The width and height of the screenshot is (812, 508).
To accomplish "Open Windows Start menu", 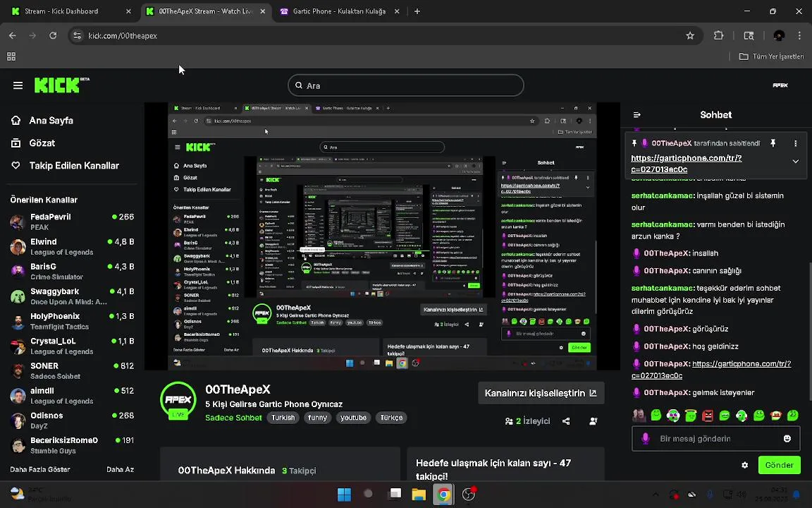I will pos(344,494).
